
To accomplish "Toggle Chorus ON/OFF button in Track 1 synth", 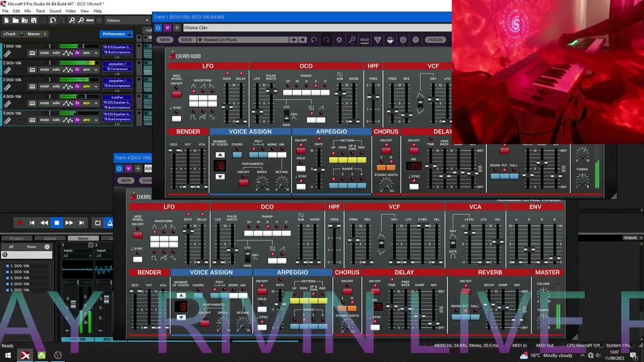I will (386, 150).
